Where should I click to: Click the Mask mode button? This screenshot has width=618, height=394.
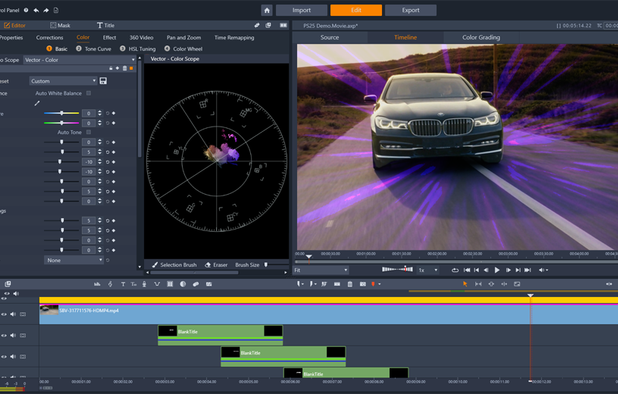pyautogui.click(x=60, y=25)
